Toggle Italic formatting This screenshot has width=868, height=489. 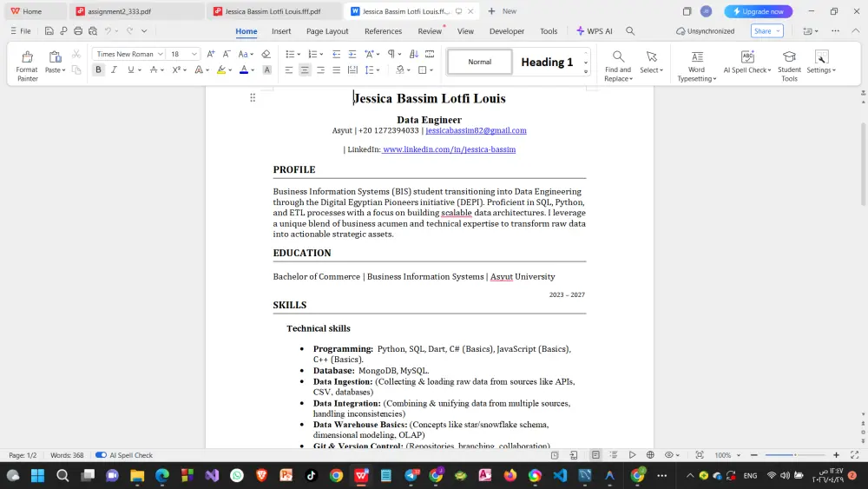(114, 69)
